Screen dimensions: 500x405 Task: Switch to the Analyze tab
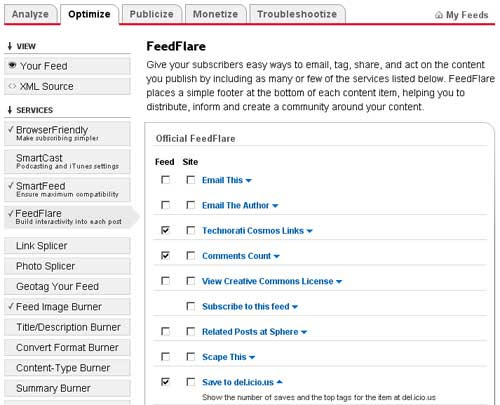click(x=30, y=14)
